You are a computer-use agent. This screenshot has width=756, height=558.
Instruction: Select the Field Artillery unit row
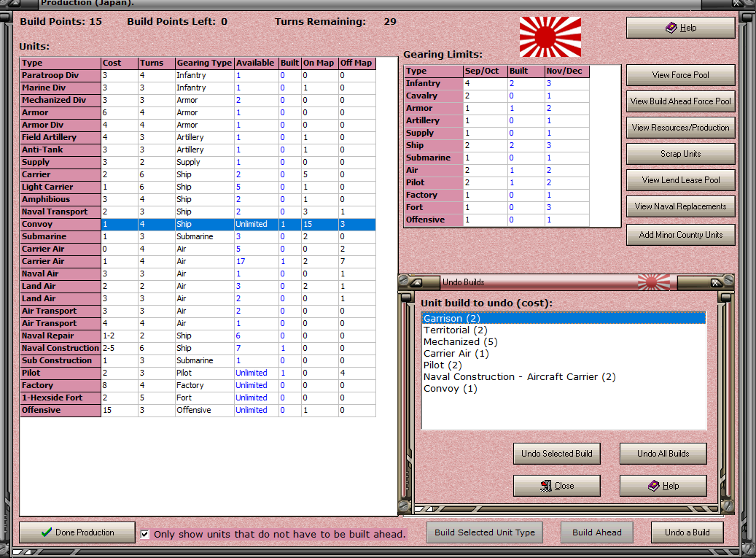pos(198,137)
